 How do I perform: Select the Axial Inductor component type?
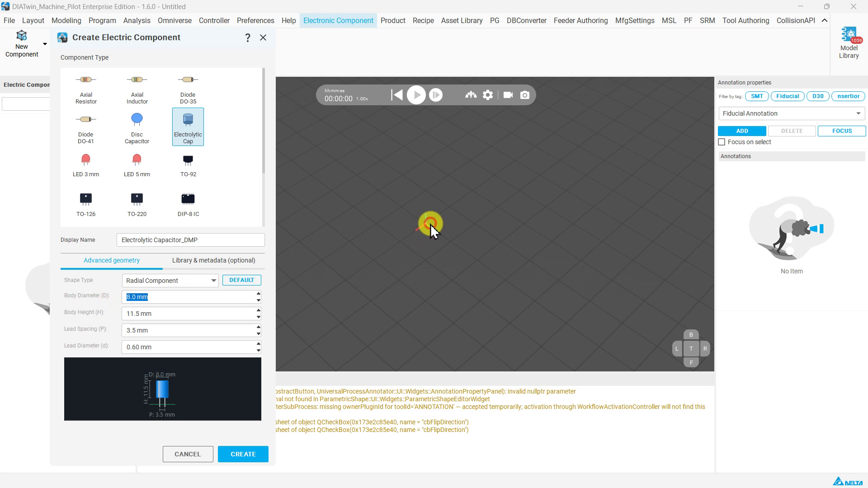click(137, 89)
